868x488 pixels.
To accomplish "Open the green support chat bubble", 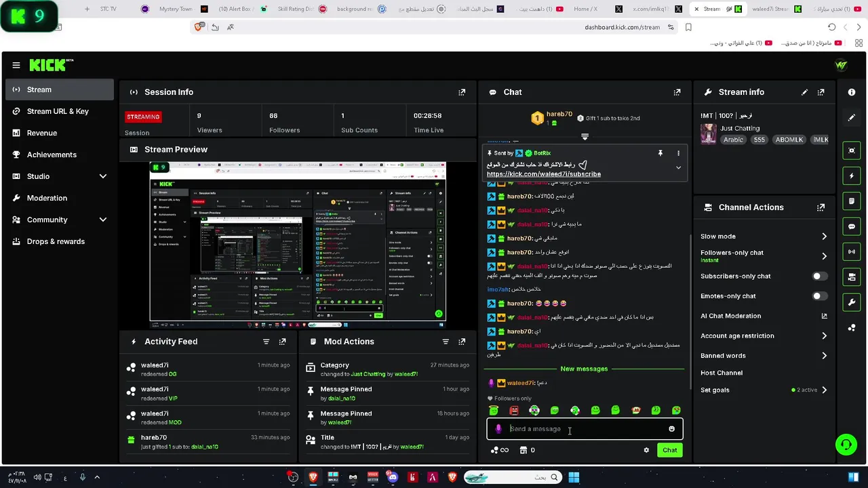I will (x=846, y=445).
